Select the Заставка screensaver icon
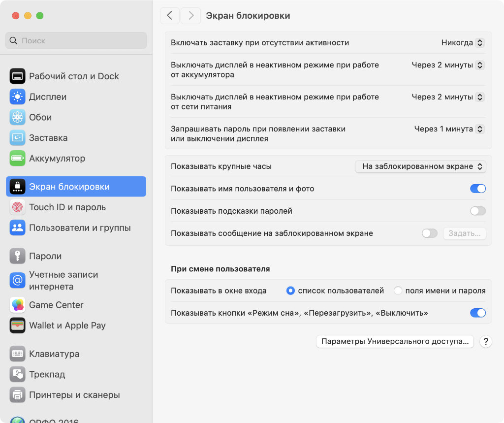 [17, 138]
